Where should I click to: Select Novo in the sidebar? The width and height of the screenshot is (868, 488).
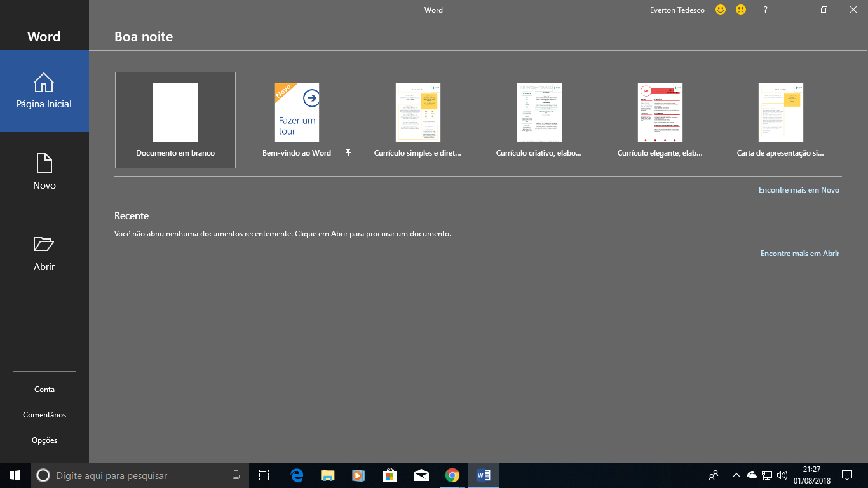pyautogui.click(x=44, y=172)
